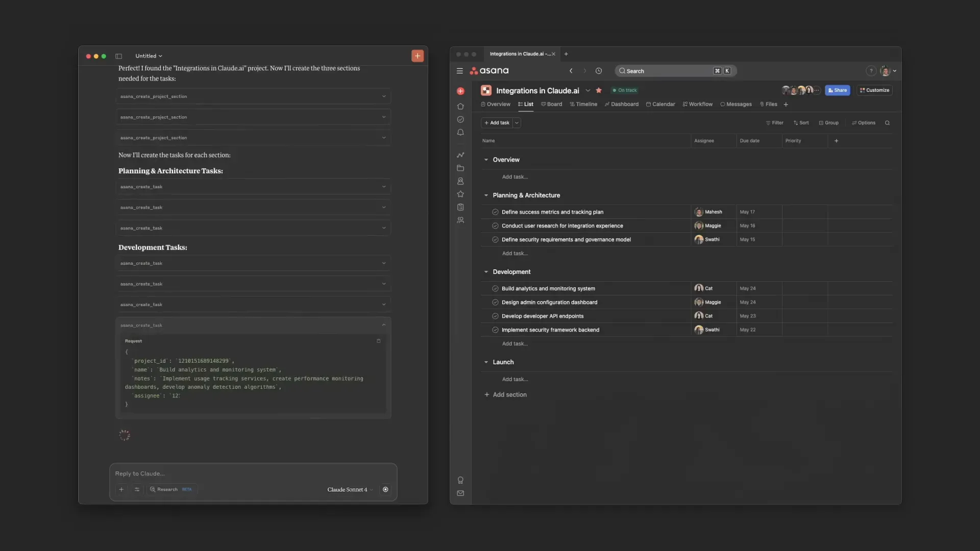Switch to the Board tab

click(551, 104)
